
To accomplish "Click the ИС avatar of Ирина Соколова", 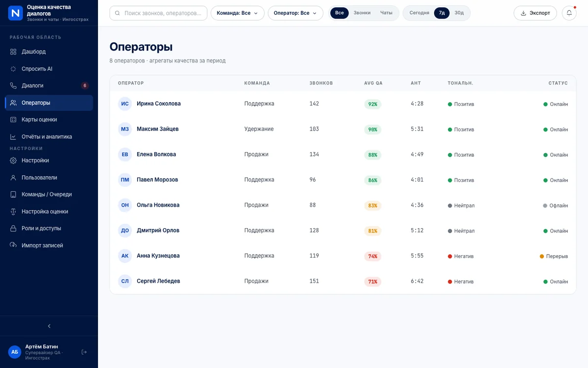I will [125, 104].
